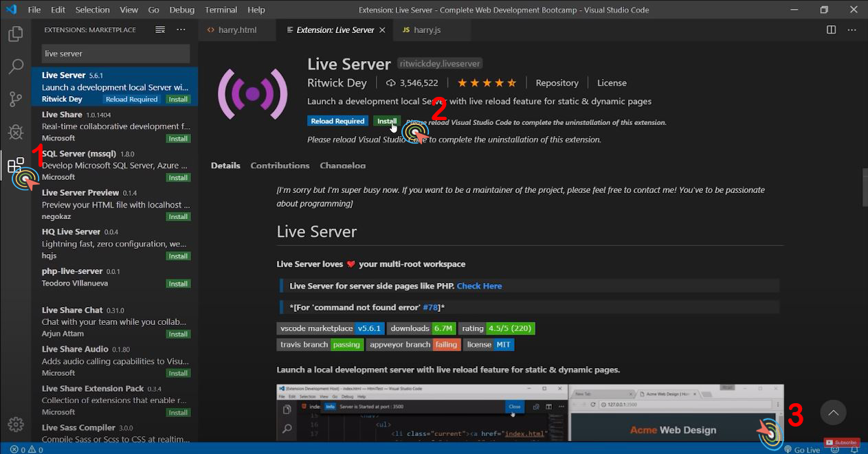Open the Explorer view in activity bar

coord(15,34)
